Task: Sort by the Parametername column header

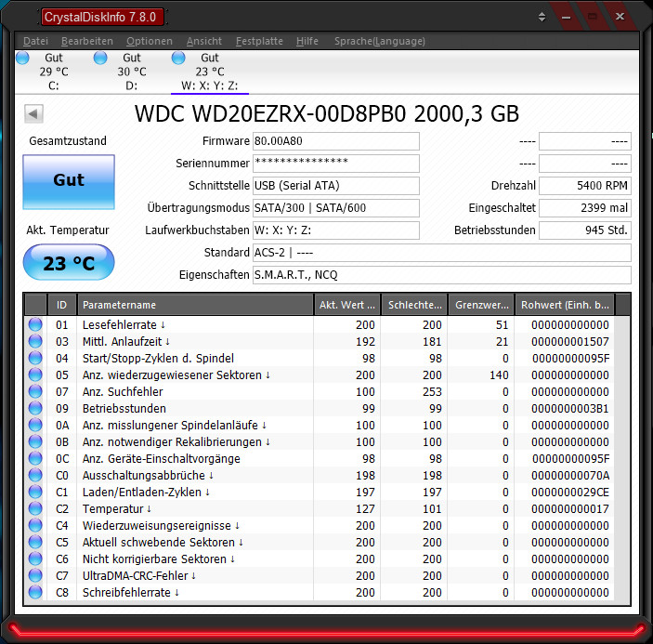Action: (x=195, y=305)
